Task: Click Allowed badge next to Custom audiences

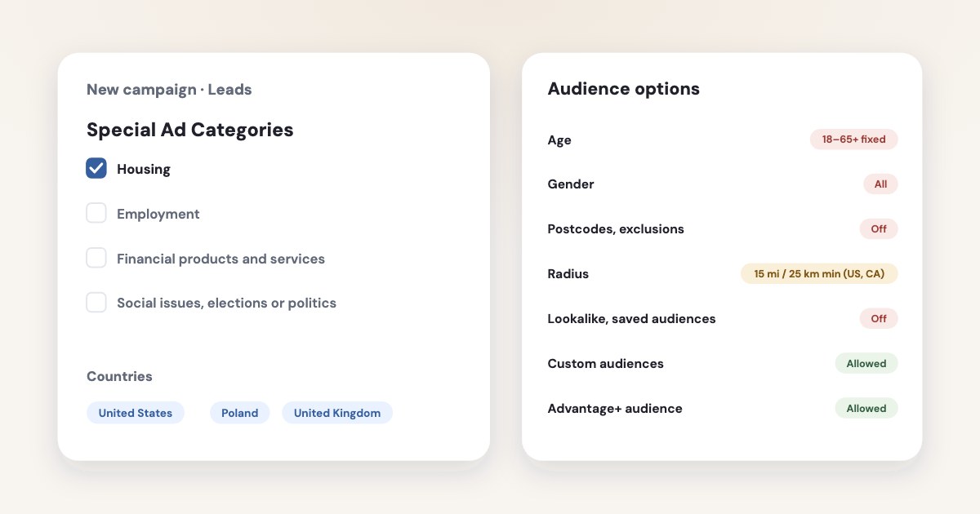Action: tap(866, 364)
